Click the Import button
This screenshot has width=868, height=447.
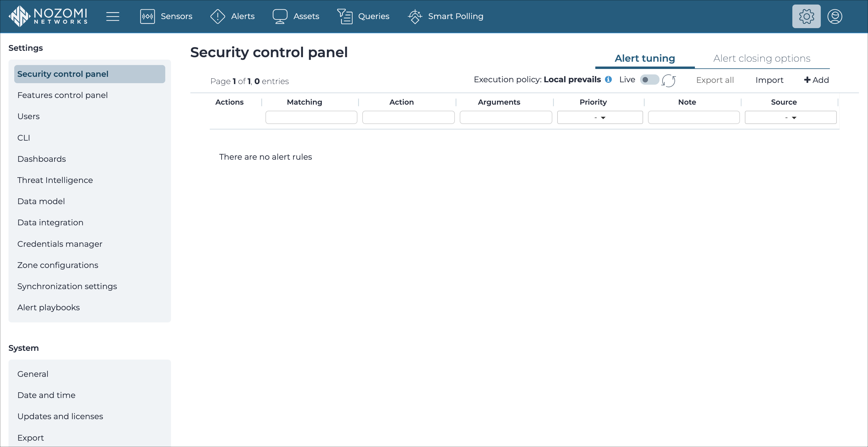(769, 80)
